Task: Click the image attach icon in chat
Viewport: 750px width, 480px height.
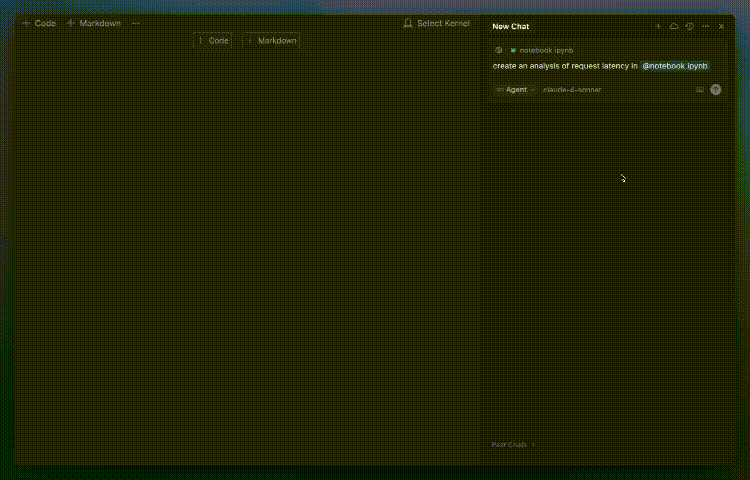Action: click(x=700, y=90)
